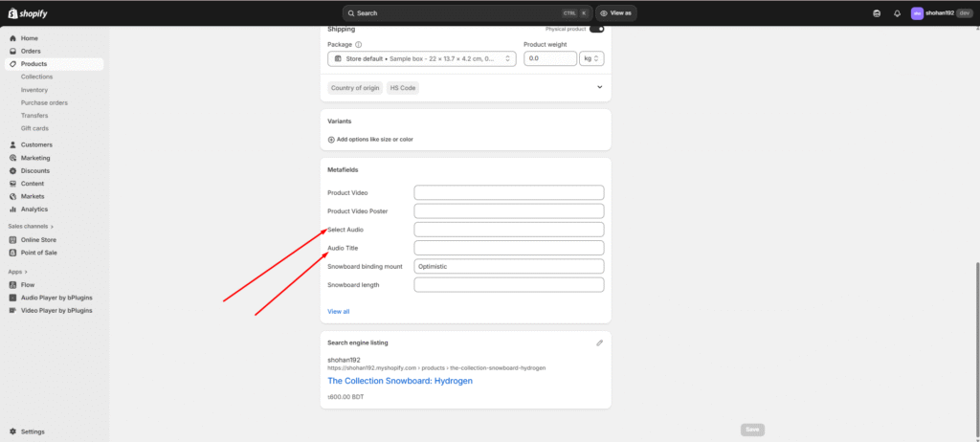Open the Package selection dropdown
This screenshot has width=980, height=442.
[421, 58]
